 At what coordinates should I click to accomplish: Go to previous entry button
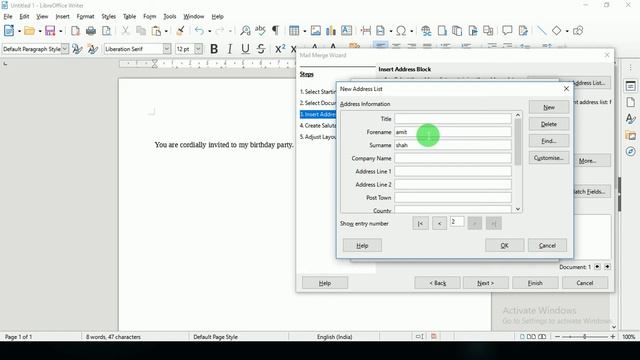pyautogui.click(x=439, y=223)
